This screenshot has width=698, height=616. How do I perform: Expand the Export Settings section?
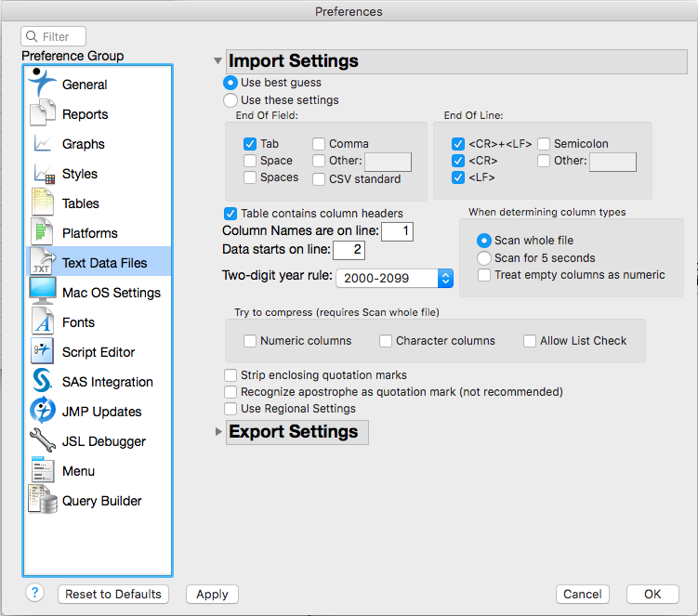tap(219, 432)
